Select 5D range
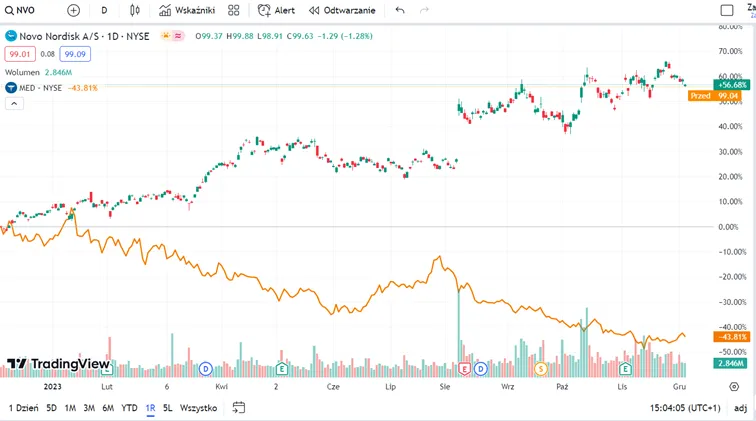The height and width of the screenshot is (421, 756). (x=52, y=408)
